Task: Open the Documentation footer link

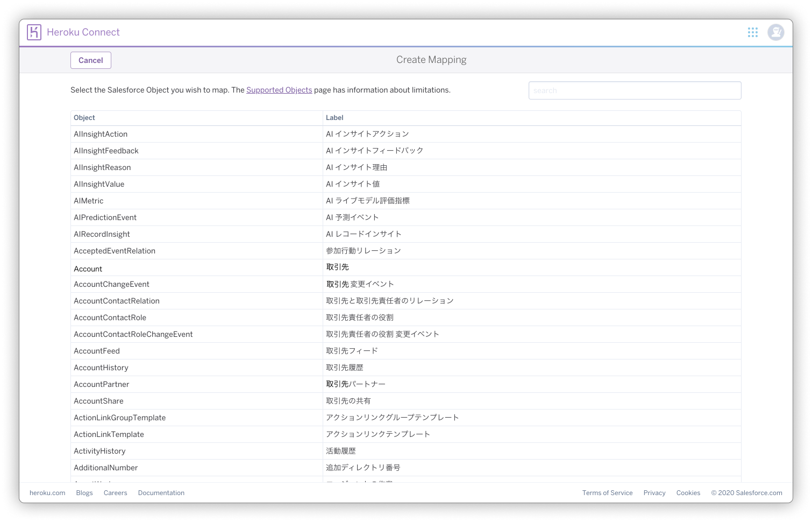Action: [161, 492]
